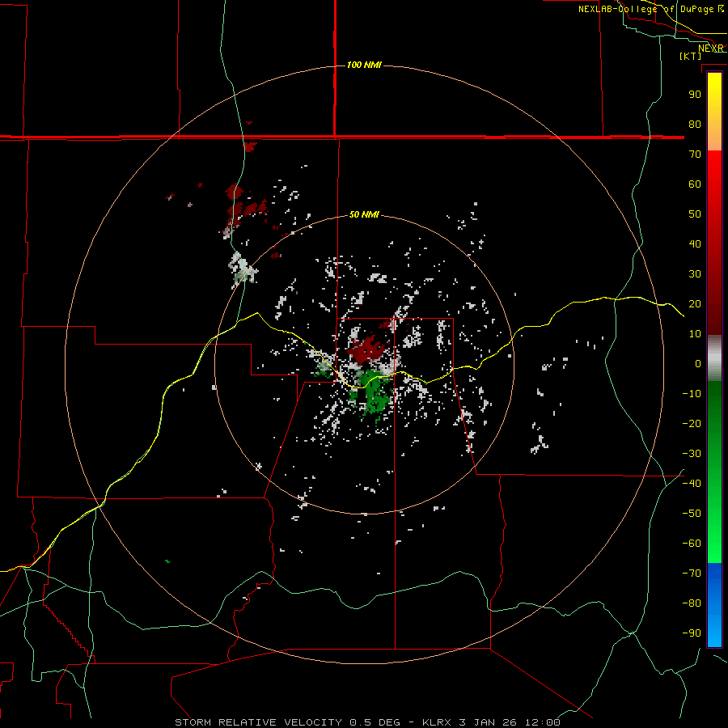This screenshot has width=728, height=728.
Task: Click the 50 NMI range ring label
Action: click(x=364, y=214)
